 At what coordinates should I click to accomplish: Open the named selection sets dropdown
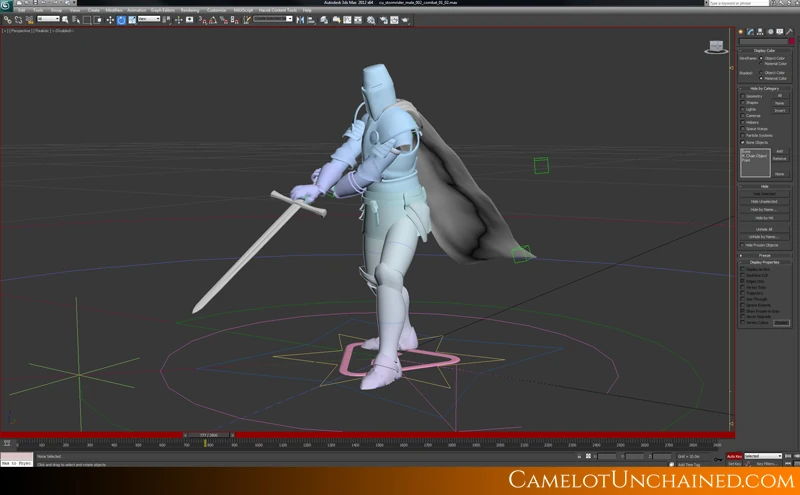tap(272, 19)
